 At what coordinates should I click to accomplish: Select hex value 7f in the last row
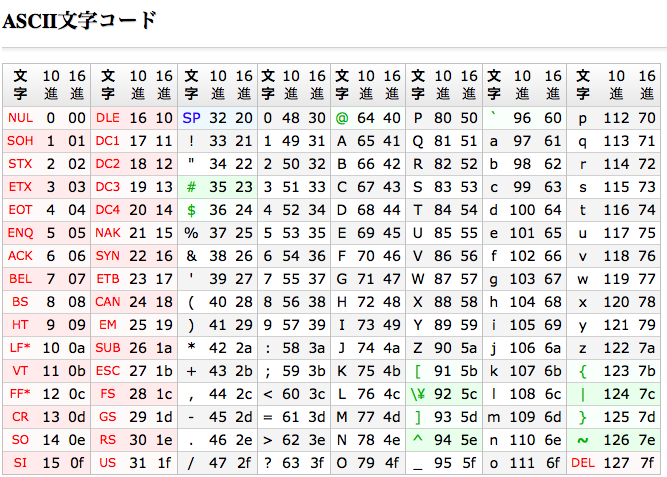point(647,463)
